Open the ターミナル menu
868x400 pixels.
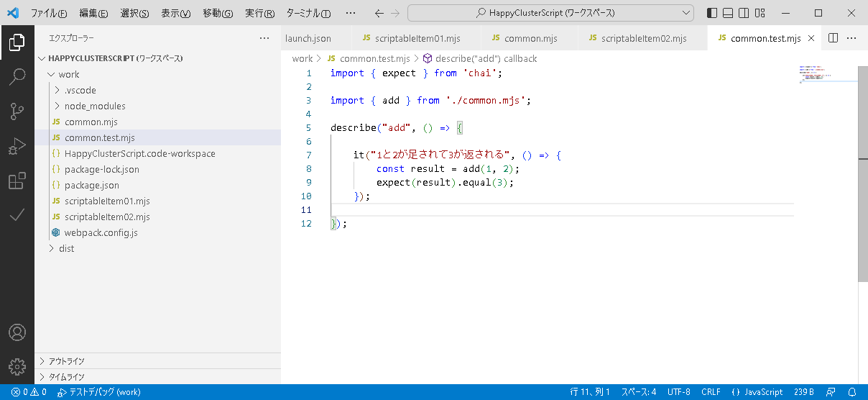[308, 13]
